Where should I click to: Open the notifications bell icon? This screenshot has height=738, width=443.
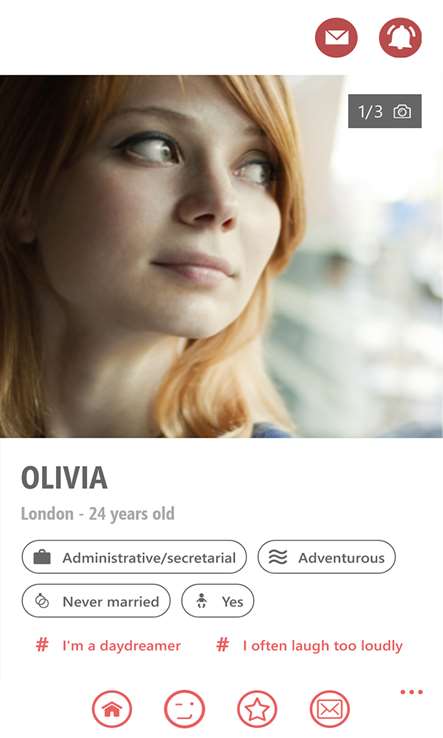400,38
